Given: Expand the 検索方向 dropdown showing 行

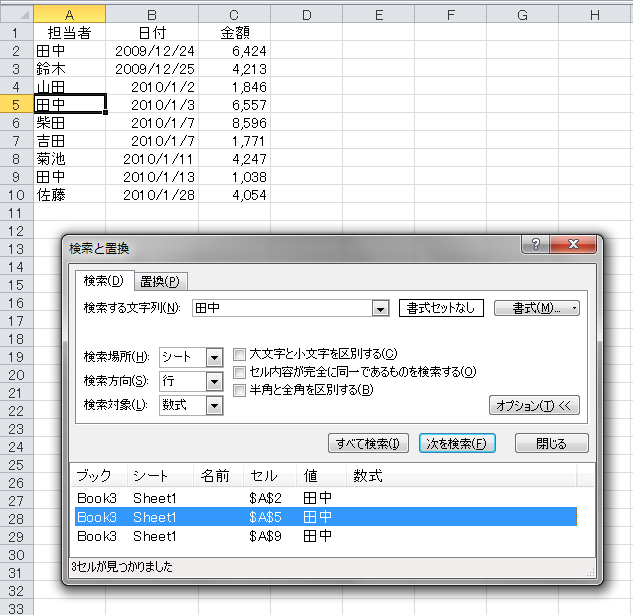Looking at the screenshot, I should click(214, 381).
